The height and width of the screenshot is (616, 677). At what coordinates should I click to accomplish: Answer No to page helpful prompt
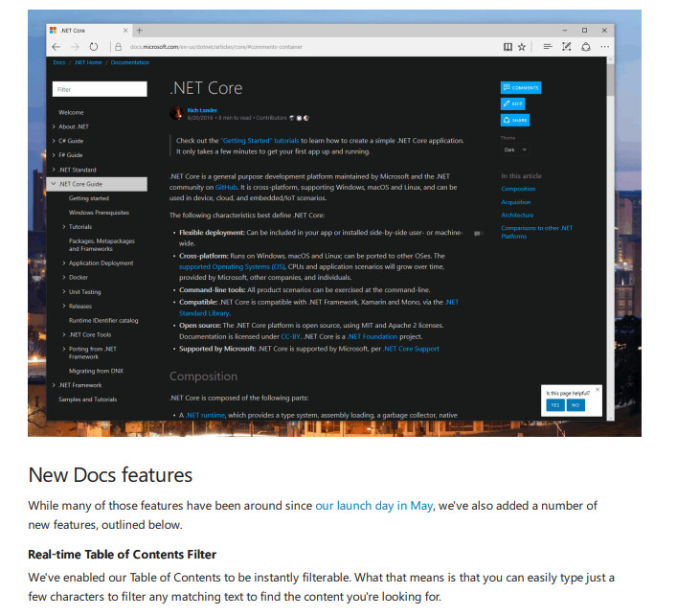[575, 405]
